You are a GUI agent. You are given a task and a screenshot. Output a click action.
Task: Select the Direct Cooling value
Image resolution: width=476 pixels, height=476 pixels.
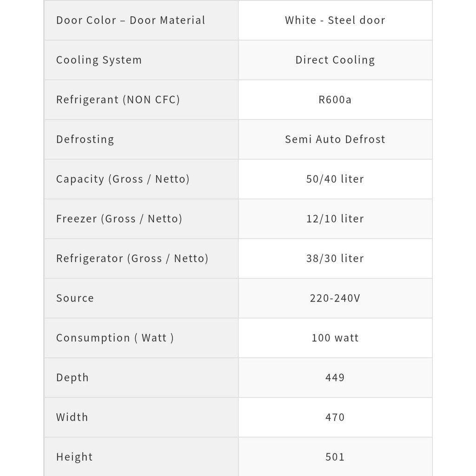335,60
